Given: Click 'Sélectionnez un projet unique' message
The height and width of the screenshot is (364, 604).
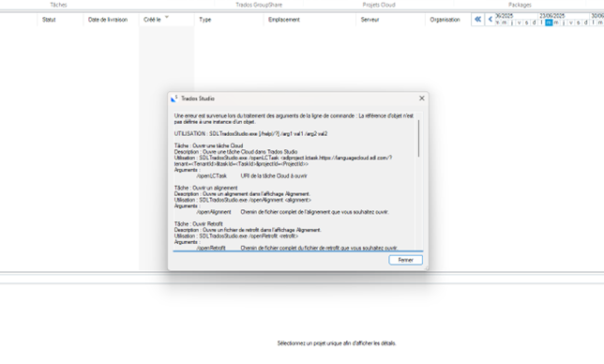Looking at the screenshot, I should click(337, 343).
